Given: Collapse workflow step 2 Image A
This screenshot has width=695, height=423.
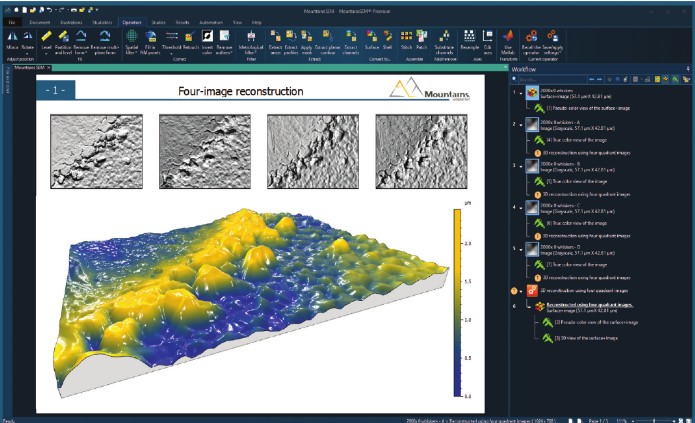Looking at the screenshot, I should point(519,125).
